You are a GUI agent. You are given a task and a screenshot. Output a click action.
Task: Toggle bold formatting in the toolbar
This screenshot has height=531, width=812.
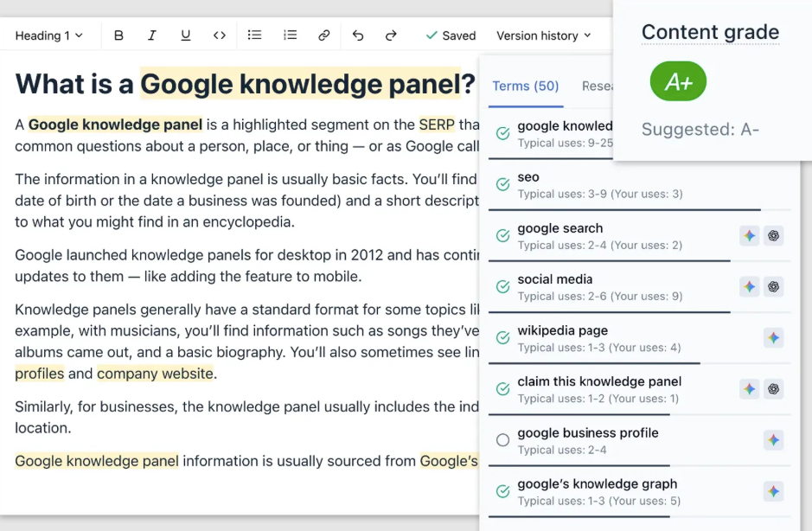118,35
